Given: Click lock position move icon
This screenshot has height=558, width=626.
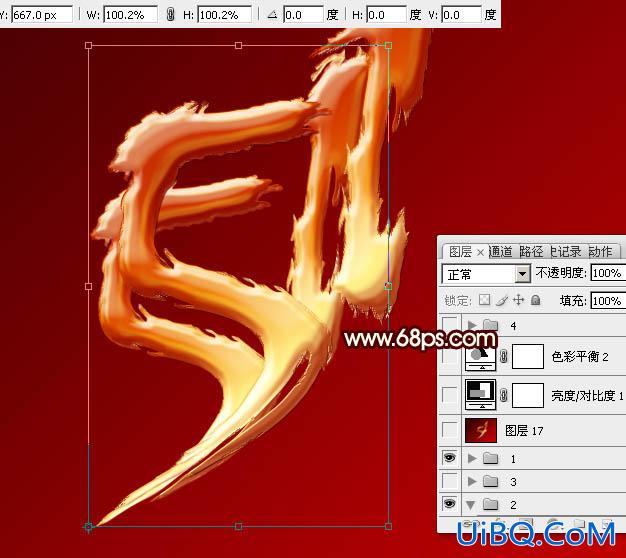Looking at the screenshot, I should tap(519, 300).
